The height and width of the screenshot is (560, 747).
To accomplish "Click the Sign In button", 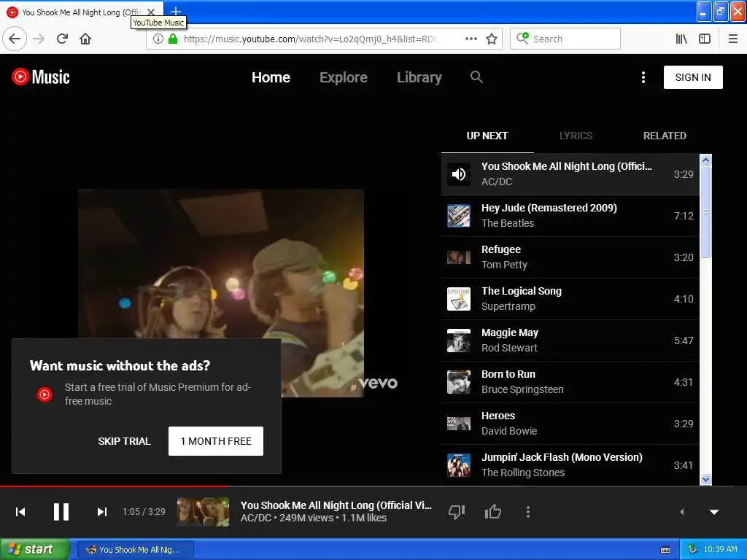I will (x=693, y=77).
